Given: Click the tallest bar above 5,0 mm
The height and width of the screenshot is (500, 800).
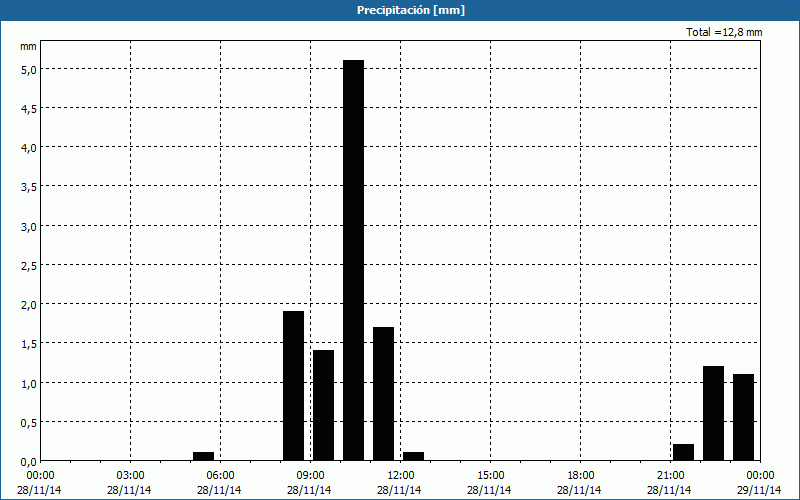Looking at the screenshot, I should coord(354,260).
